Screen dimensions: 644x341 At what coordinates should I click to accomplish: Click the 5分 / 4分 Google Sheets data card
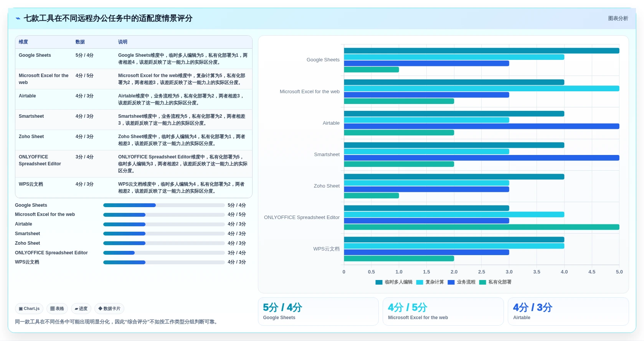coord(318,311)
